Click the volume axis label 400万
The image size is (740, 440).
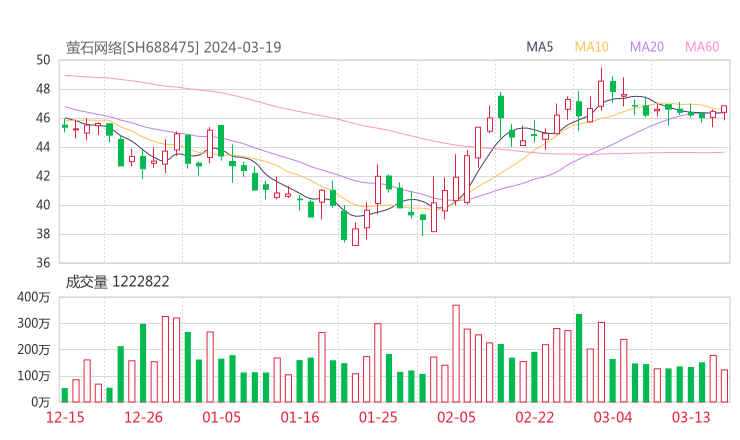coord(33,297)
